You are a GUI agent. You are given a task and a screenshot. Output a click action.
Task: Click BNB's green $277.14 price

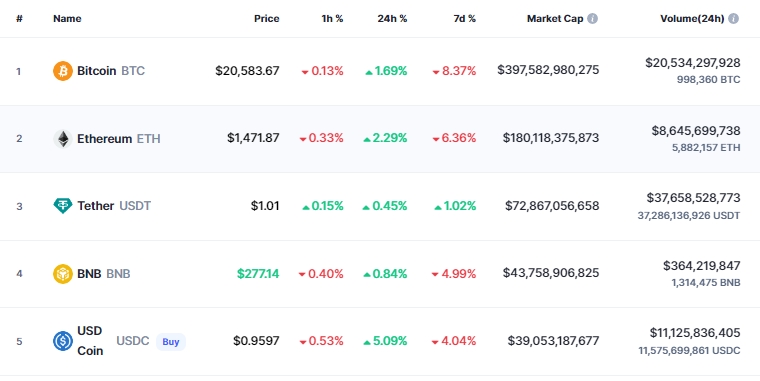click(x=258, y=274)
